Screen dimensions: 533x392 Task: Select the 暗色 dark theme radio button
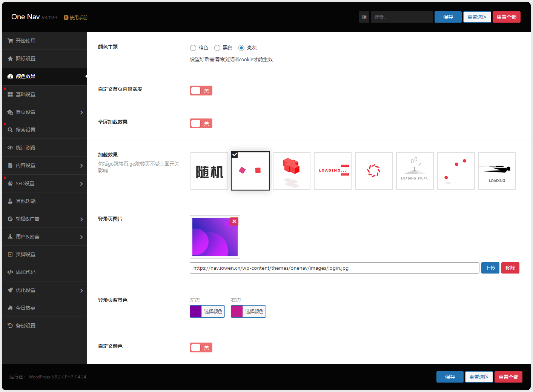pos(193,48)
